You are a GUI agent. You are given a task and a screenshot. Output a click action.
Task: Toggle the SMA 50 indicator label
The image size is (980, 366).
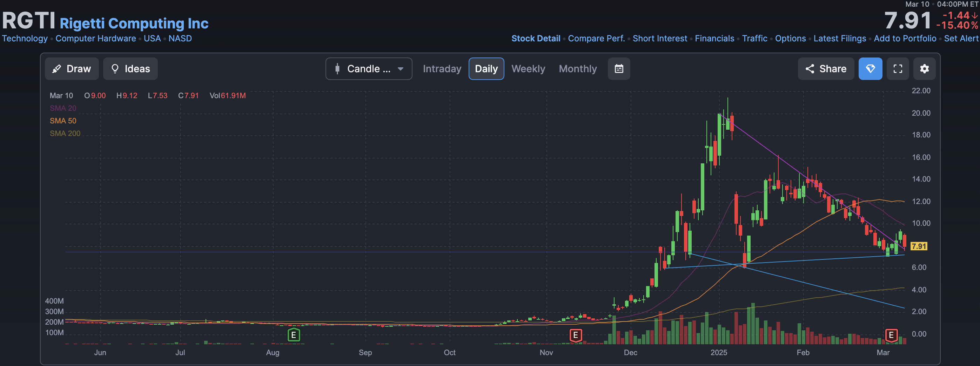[63, 121]
